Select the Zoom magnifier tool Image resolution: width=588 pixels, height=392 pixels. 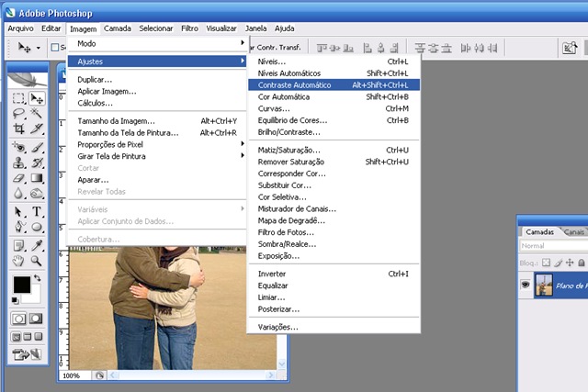pyautogui.click(x=37, y=261)
